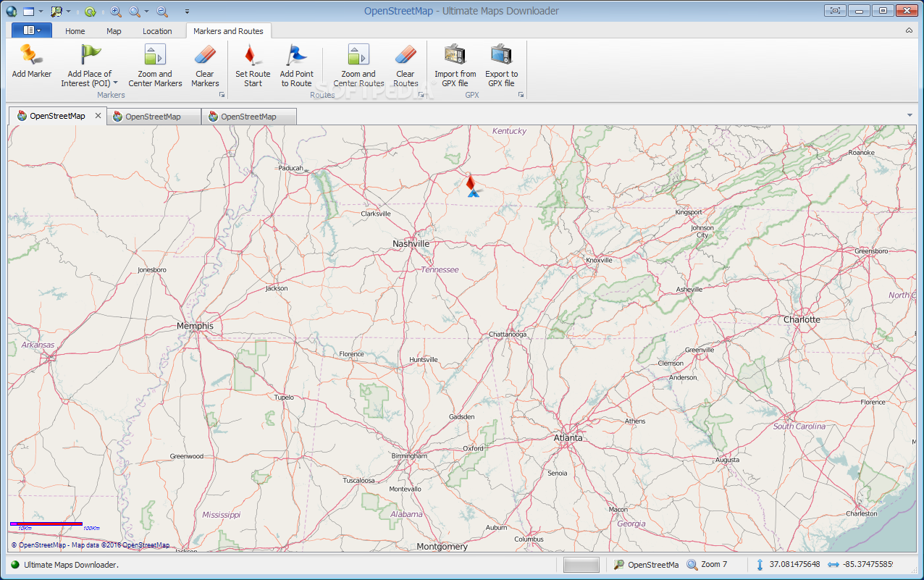Select the Markers and Routes ribbon tab
924x580 pixels.
(x=228, y=31)
